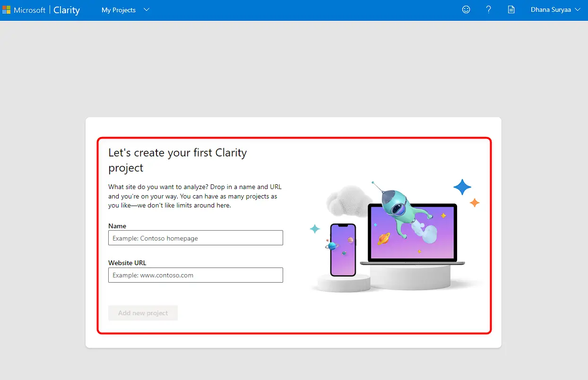Click the Name input field
588x380 pixels.
pyautogui.click(x=196, y=238)
